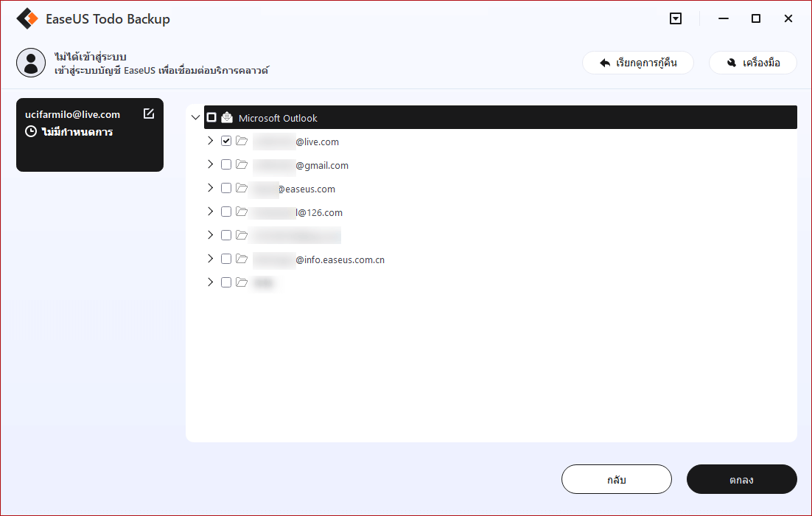Image resolution: width=812 pixels, height=516 pixels.
Task: Click the clock schedule icon in task card
Action: (31, 132)
